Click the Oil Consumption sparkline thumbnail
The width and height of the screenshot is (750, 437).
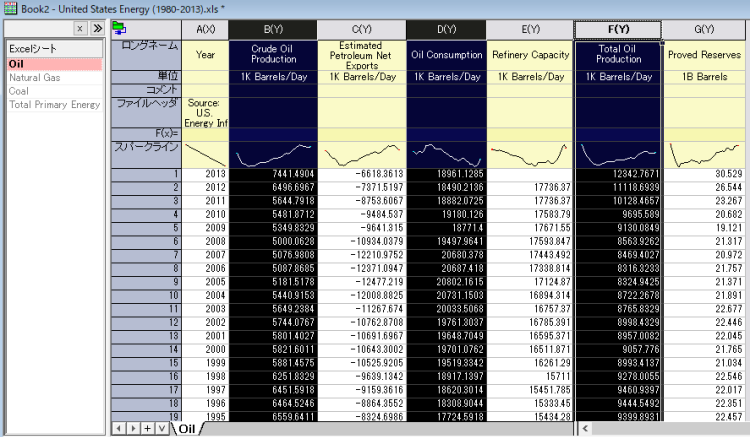coord(446,154)
